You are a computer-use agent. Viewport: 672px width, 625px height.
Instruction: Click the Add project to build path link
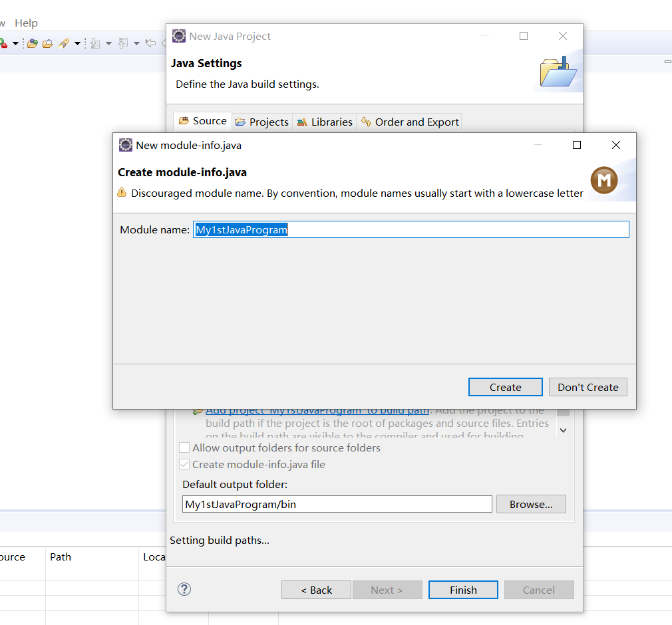[317, 412]
